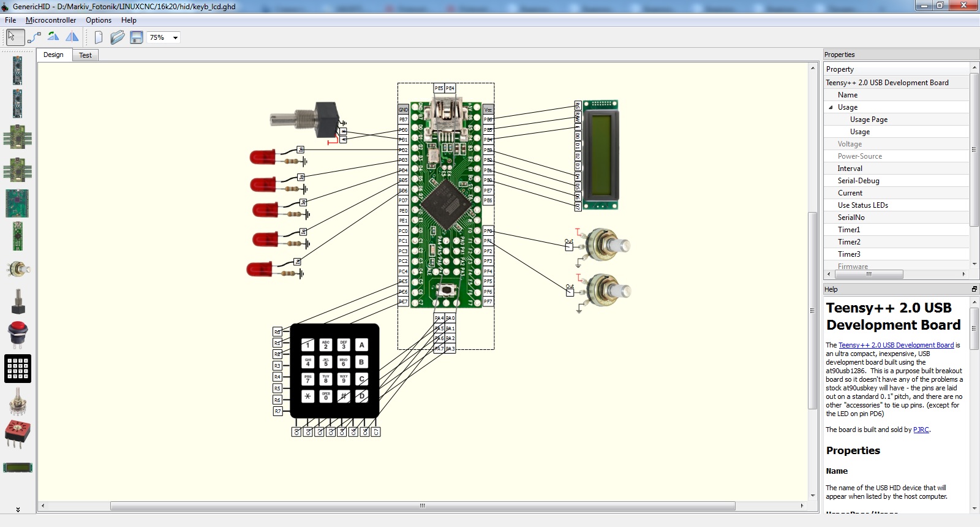Select the Use Status LEDs property row
Viewport: 980px width, 527px height.
click(897, 205)
